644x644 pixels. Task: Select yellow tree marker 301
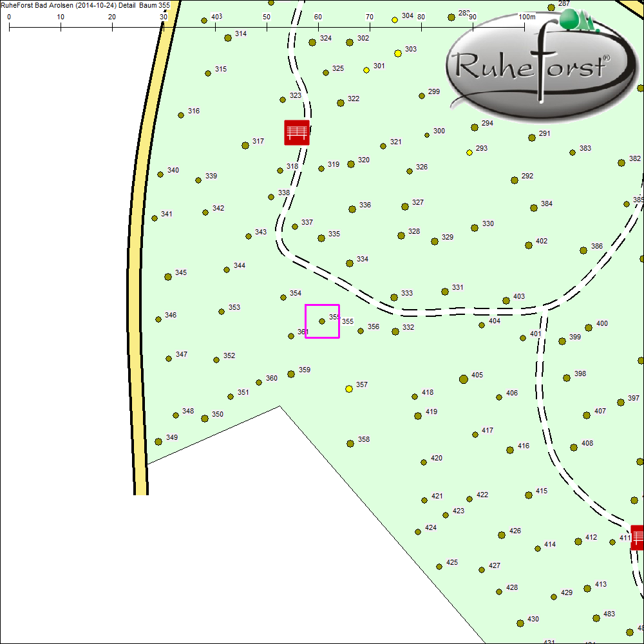366,70
